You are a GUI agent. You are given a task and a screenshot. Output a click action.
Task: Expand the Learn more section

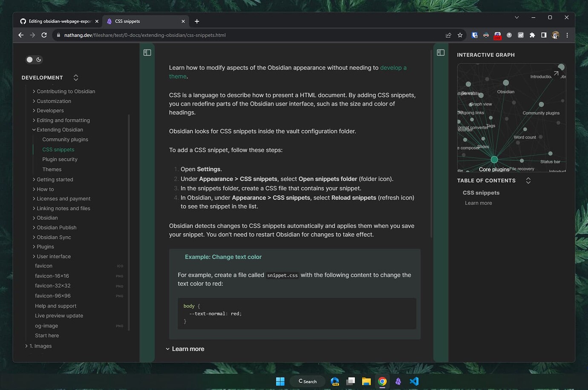click(185, 349)
